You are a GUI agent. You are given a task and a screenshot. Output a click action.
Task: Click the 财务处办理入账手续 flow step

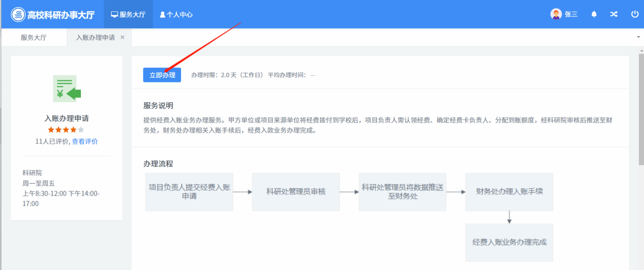(x=509, y=192)
